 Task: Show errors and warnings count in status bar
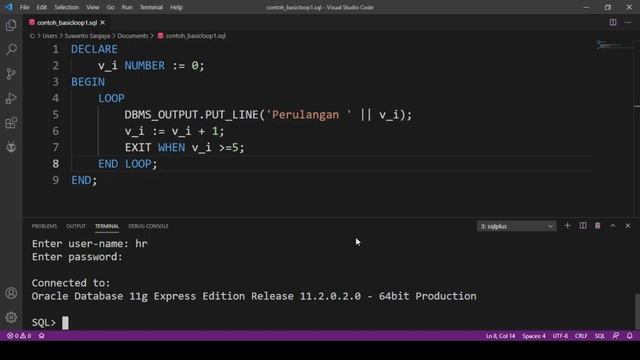click(x=19, y=336)
